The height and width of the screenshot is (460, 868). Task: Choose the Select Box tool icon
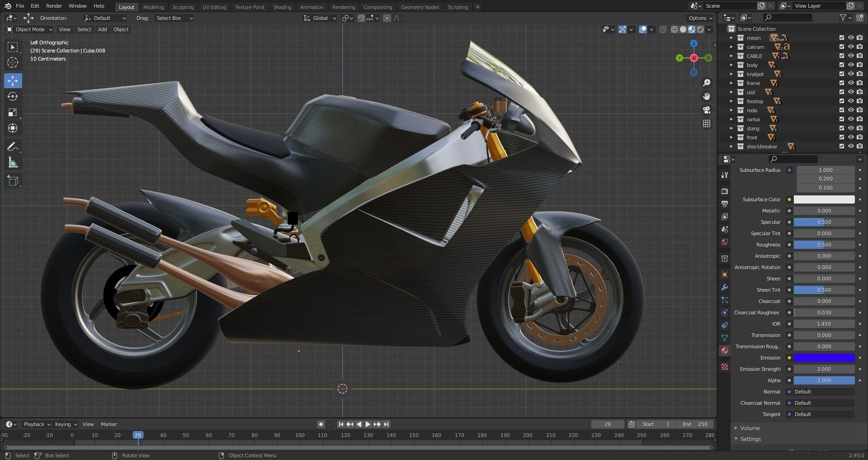[x=13, y=47]
